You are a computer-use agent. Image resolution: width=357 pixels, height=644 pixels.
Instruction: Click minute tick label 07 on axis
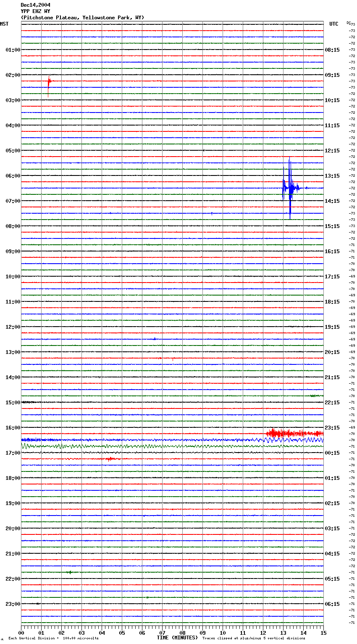(x=162, y=633)
